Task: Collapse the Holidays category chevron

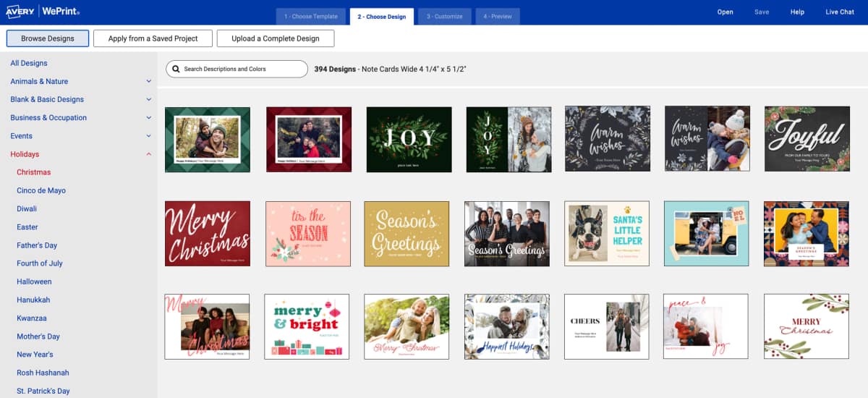Action: [x=148, y=154]
